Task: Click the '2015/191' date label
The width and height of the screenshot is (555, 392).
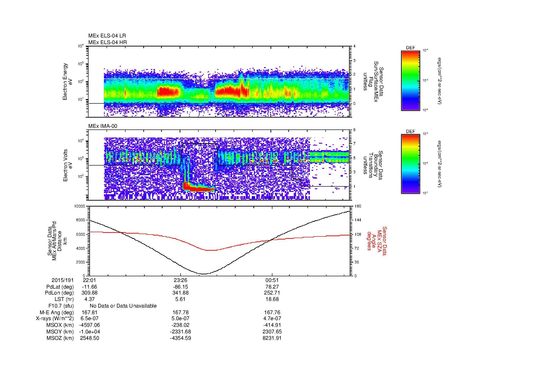Action: (63, 280)
